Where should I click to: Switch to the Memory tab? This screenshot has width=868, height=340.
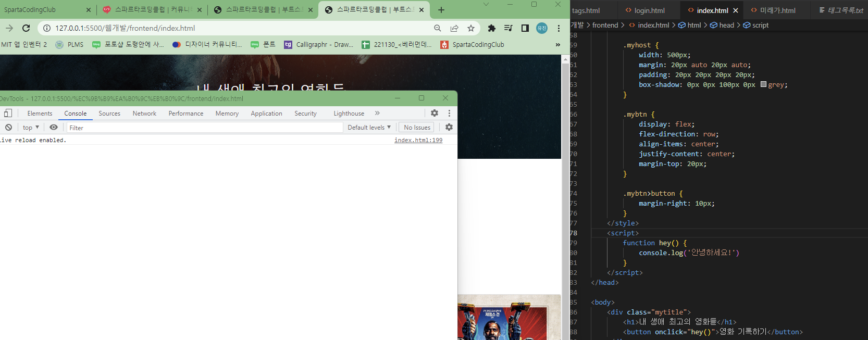227,114
